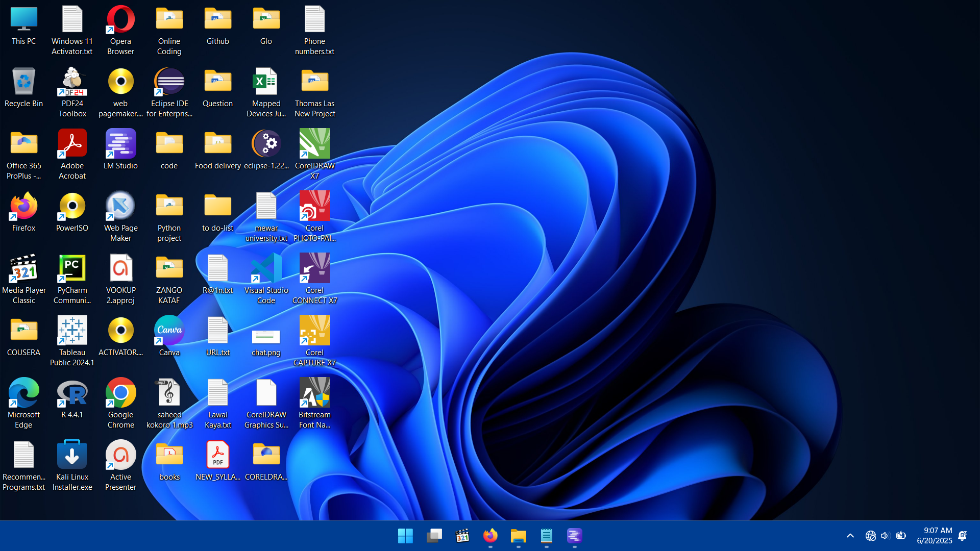Select the R 4.4.1 shortcut
980x551 pixels.
coord(72,399)
